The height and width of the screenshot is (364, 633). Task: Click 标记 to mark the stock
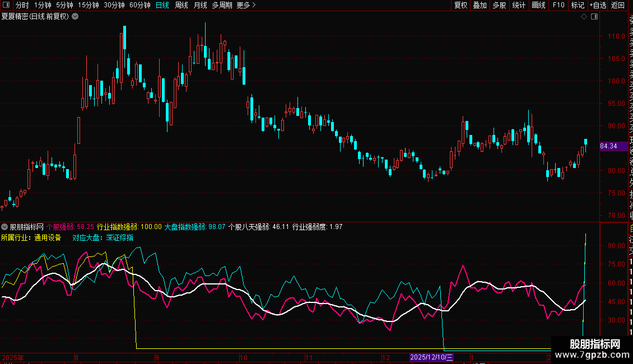tap(578, 5)
